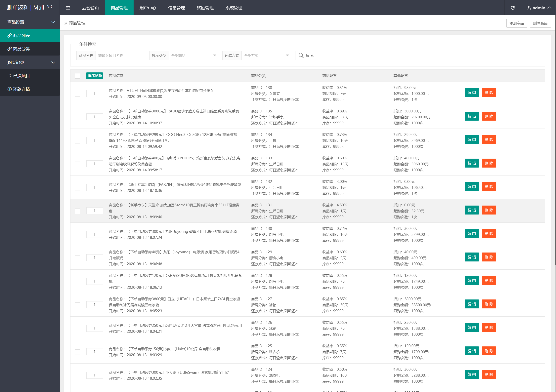Delete LittleSwan washer product ID 124
Screen dimensions: 556x392
pyautogui.click(x=489, y=374)
